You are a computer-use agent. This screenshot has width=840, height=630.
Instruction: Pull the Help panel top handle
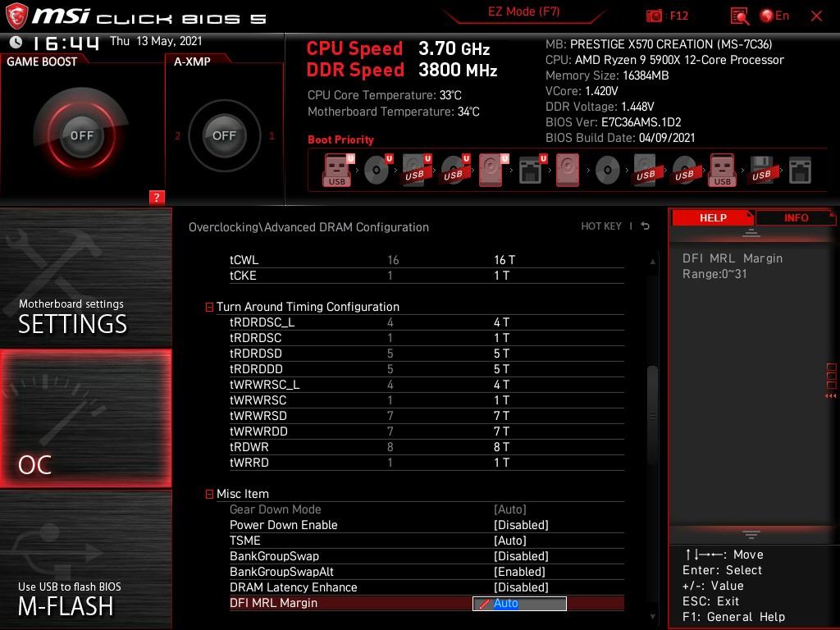click(751, 232)
